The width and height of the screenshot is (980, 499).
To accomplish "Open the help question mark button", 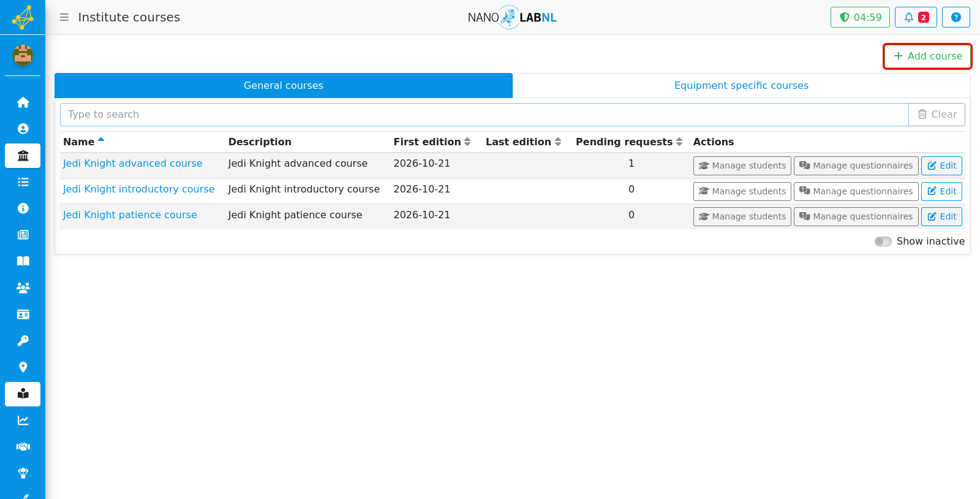I will click(956, 17).
